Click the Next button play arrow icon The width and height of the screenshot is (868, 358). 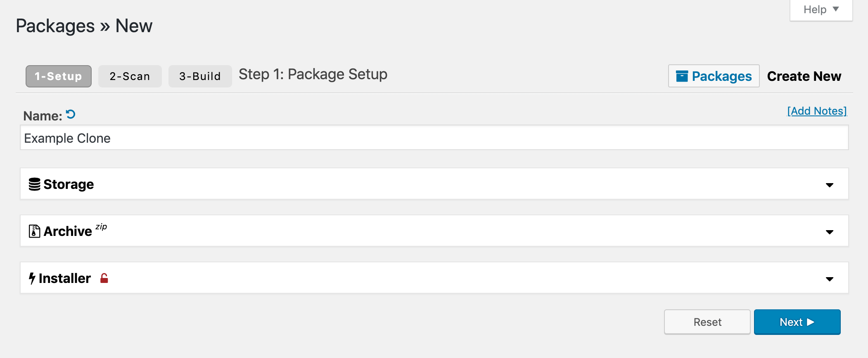point(811,322)
